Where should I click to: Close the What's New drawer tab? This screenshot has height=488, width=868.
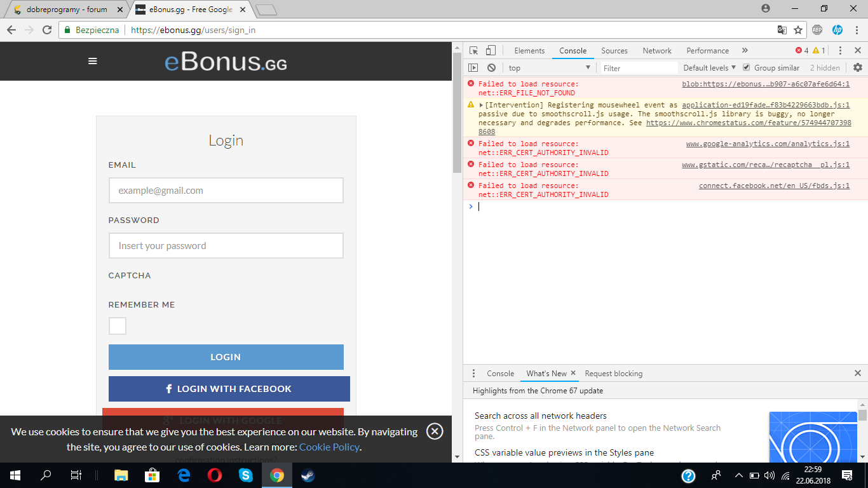[573, 373]
